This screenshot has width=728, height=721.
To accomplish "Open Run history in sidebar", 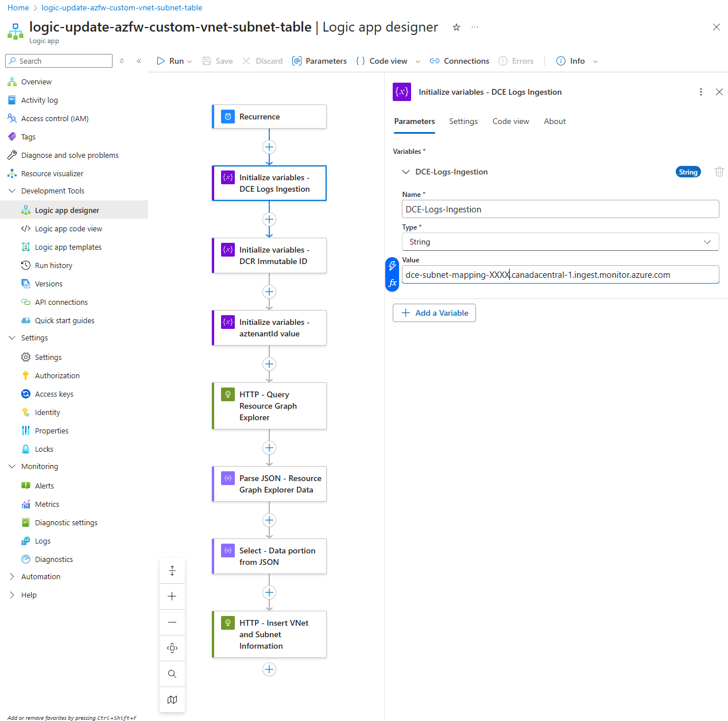I will click(x=53, y=266).
